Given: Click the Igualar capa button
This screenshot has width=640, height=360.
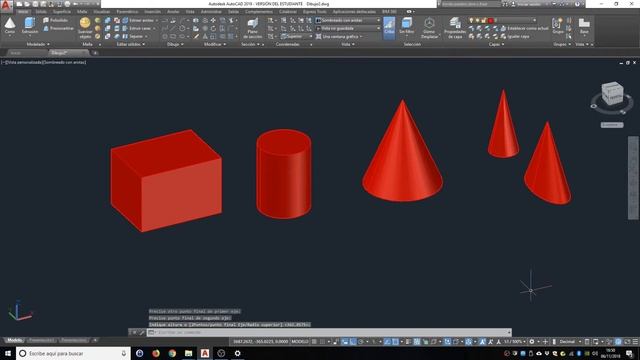Looking at the screenshot, I should click(514, 36).
